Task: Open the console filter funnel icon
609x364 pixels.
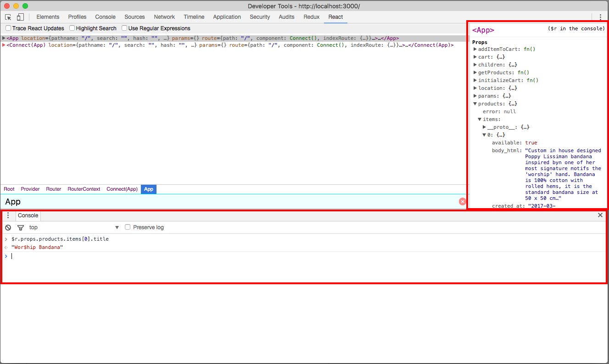Action: pyautogui.click(x=20, y=227)
